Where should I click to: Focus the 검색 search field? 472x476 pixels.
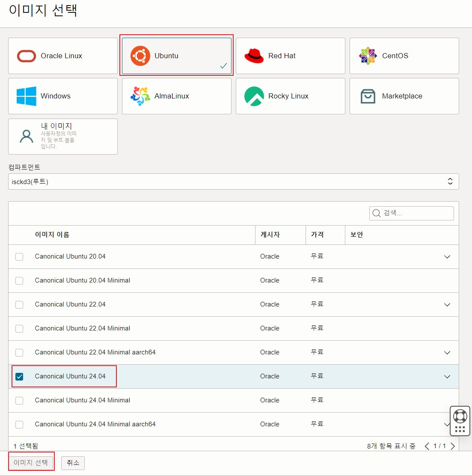click(x=412, y=213)
